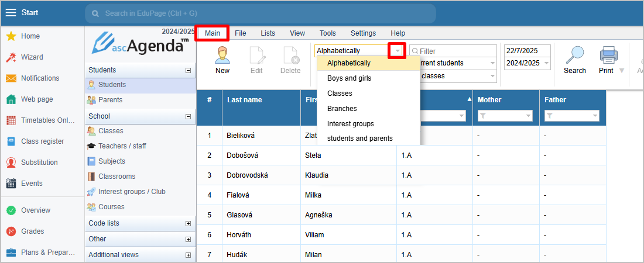Open the current students dropdown
Screen dimensions: 644x263
[x=492, y=63]
